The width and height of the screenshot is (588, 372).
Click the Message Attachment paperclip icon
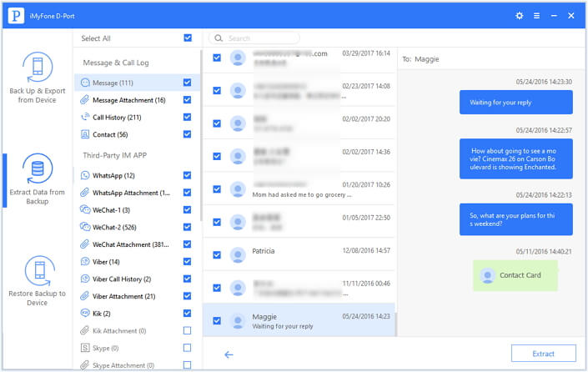[85, 100]
